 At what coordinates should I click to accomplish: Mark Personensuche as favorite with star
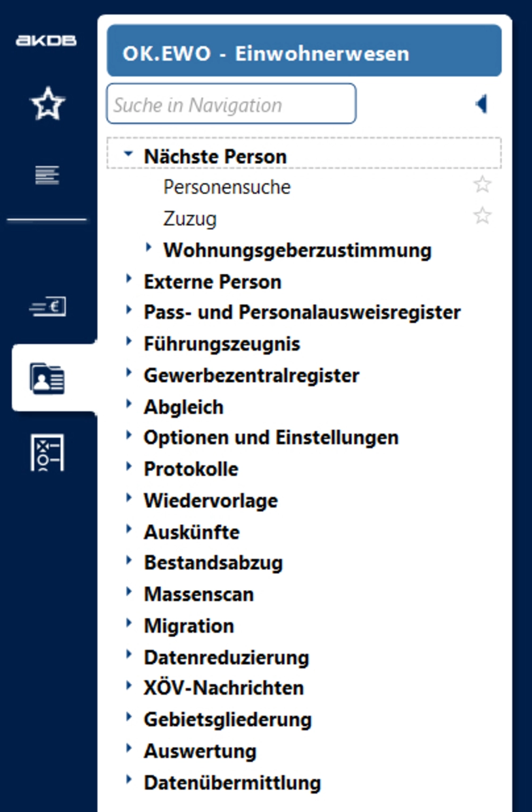tap(482, 185)
